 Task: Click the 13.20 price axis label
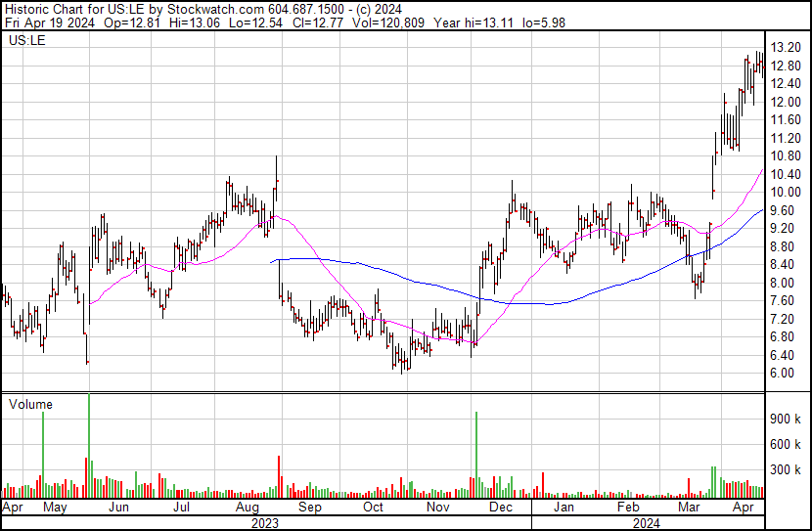pyautogui.click(x=786, y=48)
